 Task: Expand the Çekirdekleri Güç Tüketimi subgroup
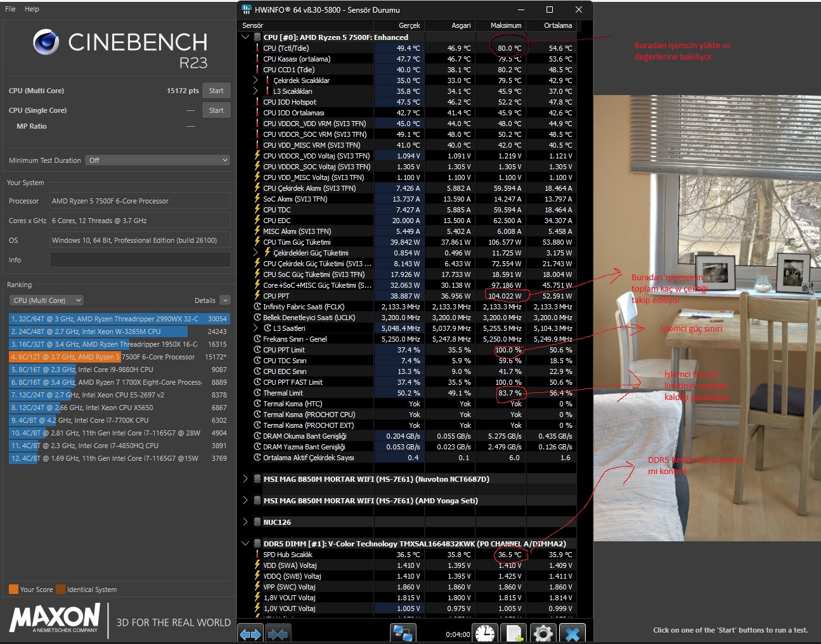pos(255,253)
